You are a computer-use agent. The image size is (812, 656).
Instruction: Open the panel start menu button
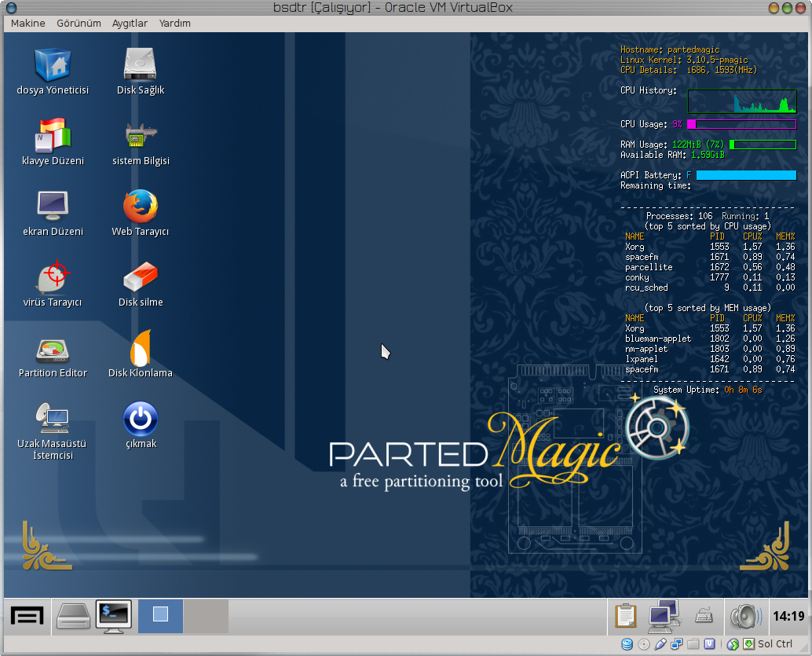pos(27,616)
